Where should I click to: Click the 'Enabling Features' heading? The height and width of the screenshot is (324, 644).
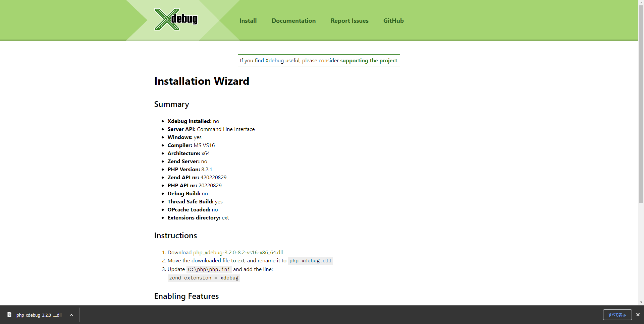[186, 296]
